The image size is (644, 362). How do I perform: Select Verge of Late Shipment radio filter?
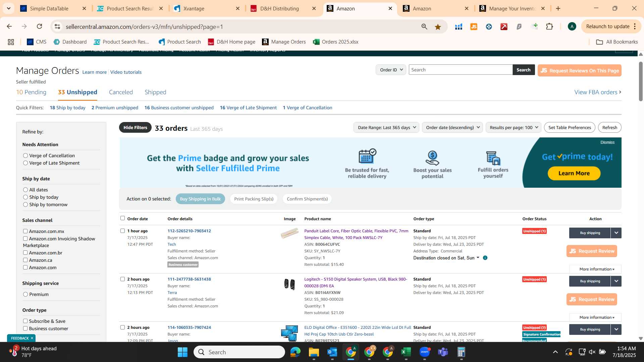(25, 163)
